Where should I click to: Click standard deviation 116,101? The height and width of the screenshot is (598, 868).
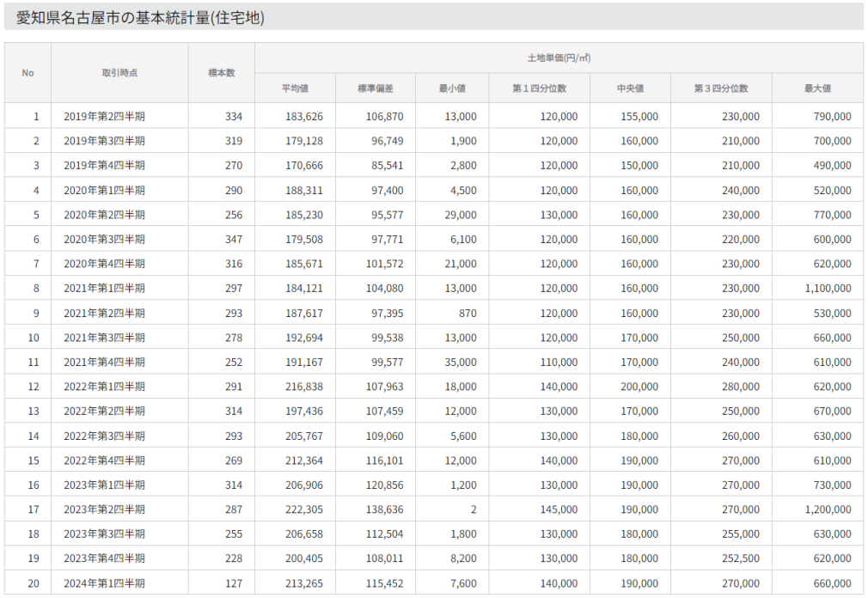click(384, 461)
